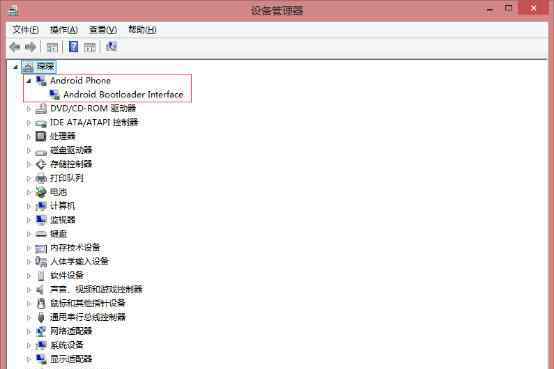This screenshot has width=554, height=369.
Task: Open the 查看(V) menu
Action: pyautogui.click(x=103, y=30)
